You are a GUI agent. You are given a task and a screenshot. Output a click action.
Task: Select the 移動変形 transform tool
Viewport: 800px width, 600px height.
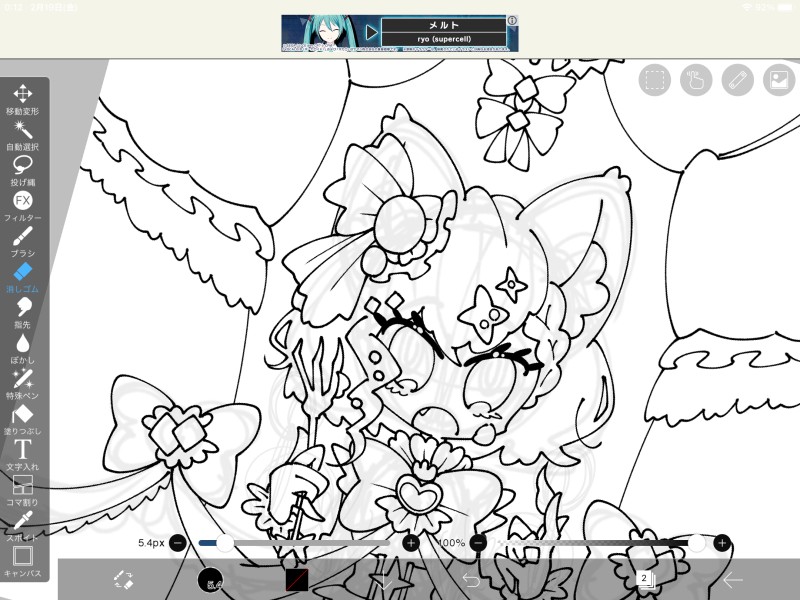pos(22,99)
